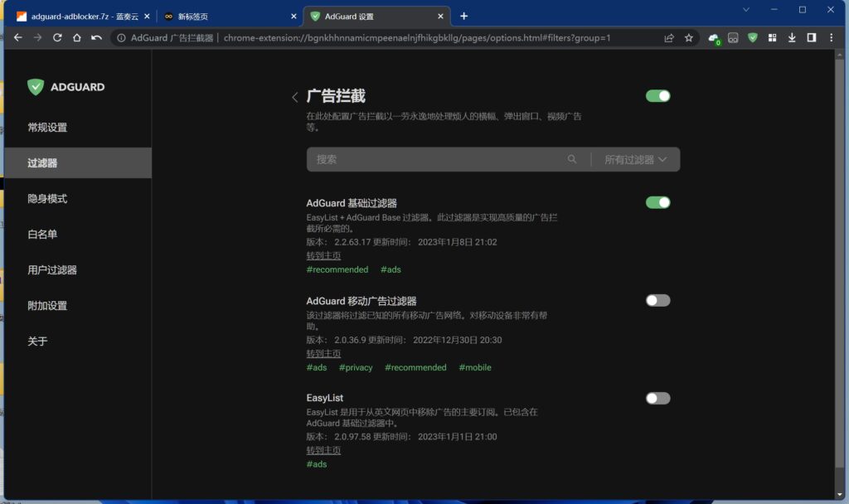849x504 pixels.
Task: Click the EasyList filter title
Action: 324,398
